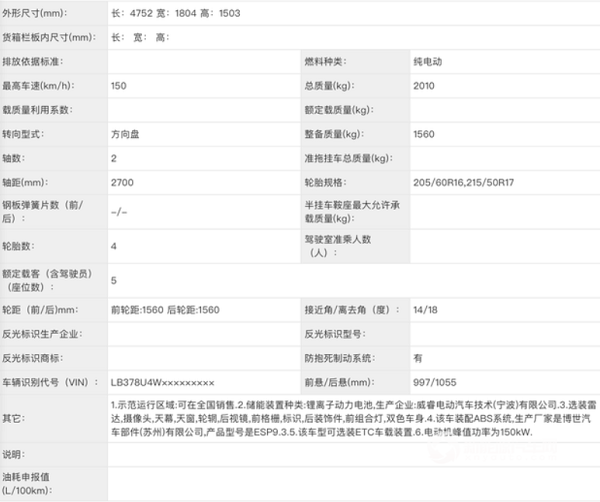Click the 钢板弹簧片数 (前/后) label
This screenshot has width=600, height=502.
pos(42,212)
